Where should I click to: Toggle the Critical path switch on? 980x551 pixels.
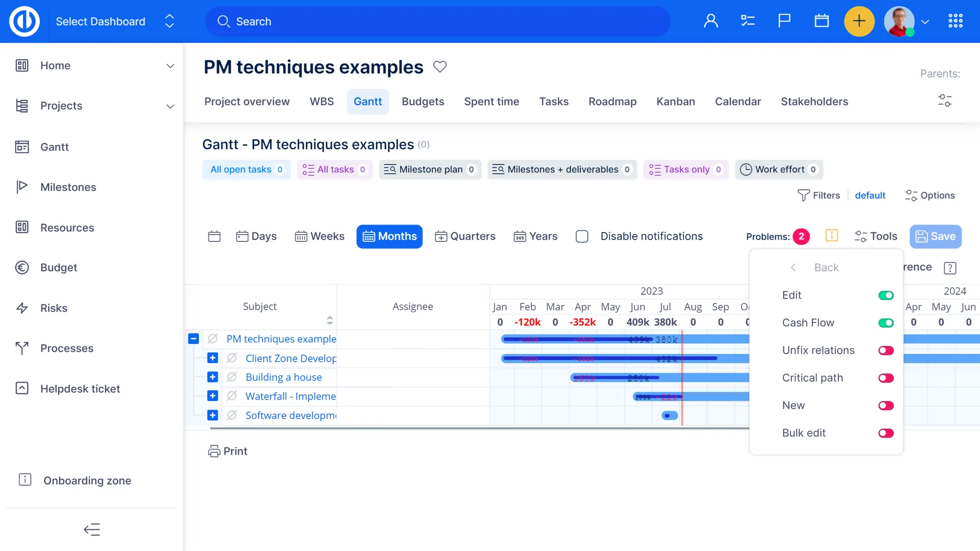point(886,378)
